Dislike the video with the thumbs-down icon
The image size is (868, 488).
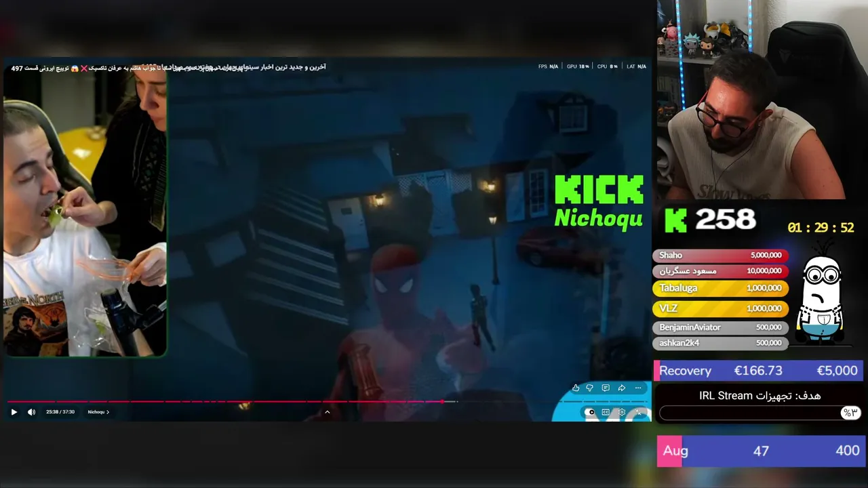pyautogui.click(x=590, y=388)
